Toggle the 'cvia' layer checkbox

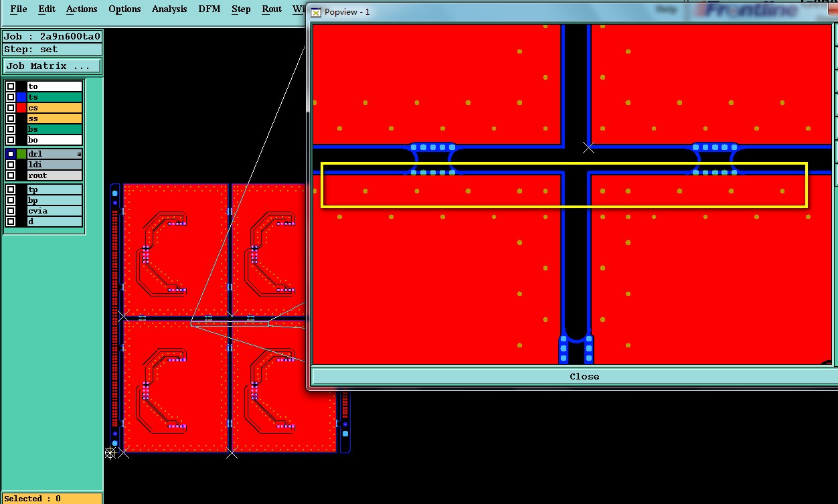(x=11, y=211)
